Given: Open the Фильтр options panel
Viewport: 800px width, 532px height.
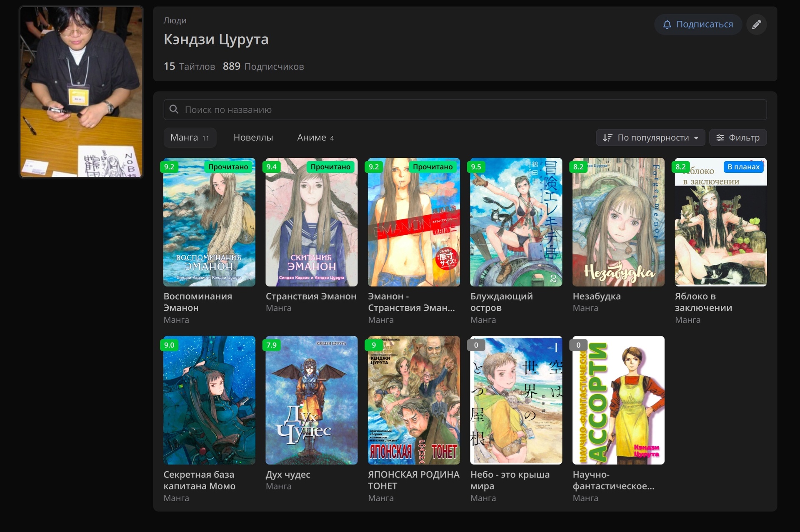Looking at the screenshot, I should click(x=738, y=138).
